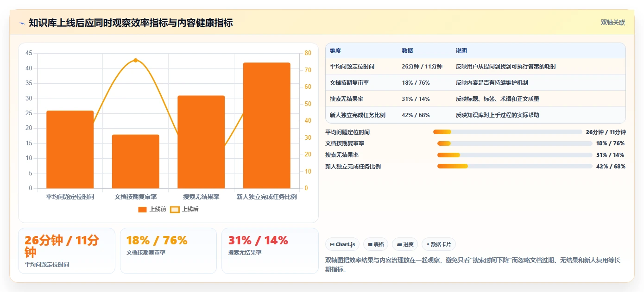Click table cell 搜索无结果率
The width and height of the screenshot is (644, 292).
point(347,99)
